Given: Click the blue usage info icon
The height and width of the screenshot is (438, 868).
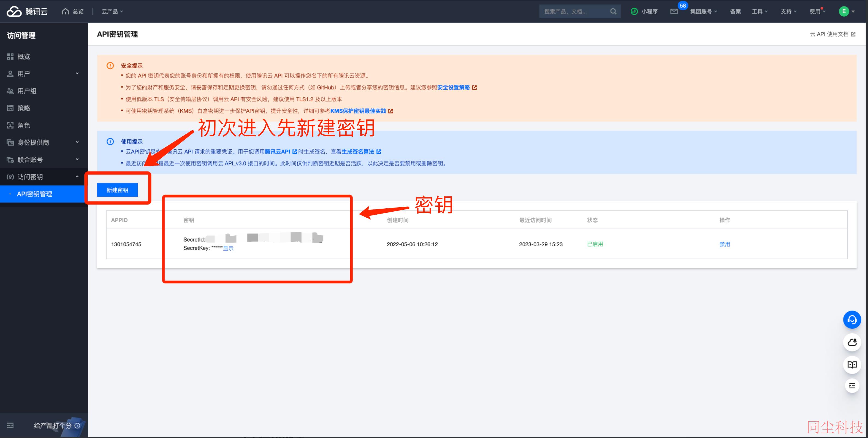Looking at the screenshot, I should click(x=110, y=142).
